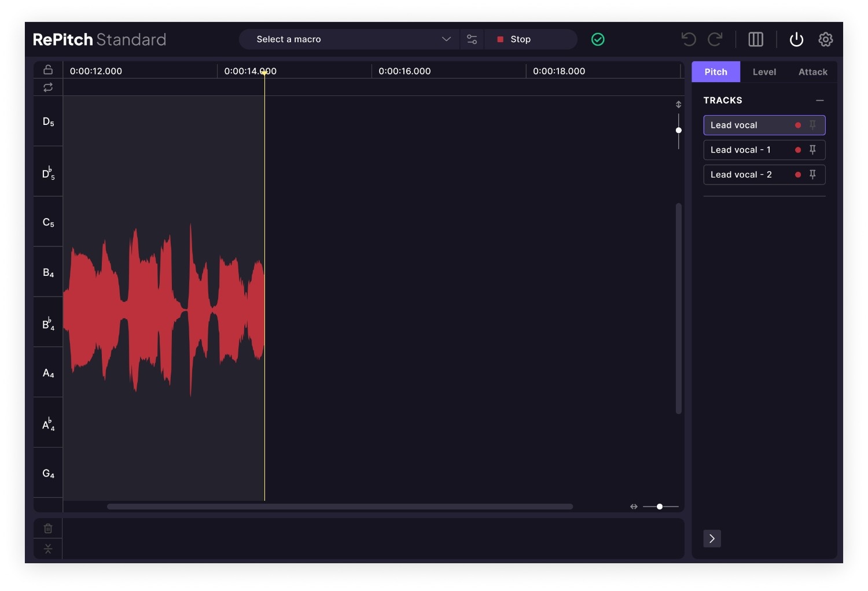Adjust the horizontal zoom slider
Viewport: 868px width, 591px height.
(x=659, y=507)
